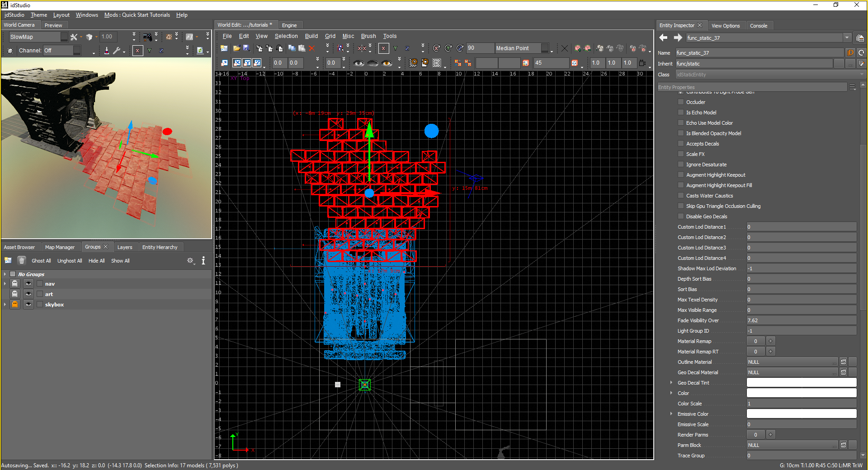The image size is (868, 470).
Task: Click the tools icon next to SlowMap
Action: [74, 37]
